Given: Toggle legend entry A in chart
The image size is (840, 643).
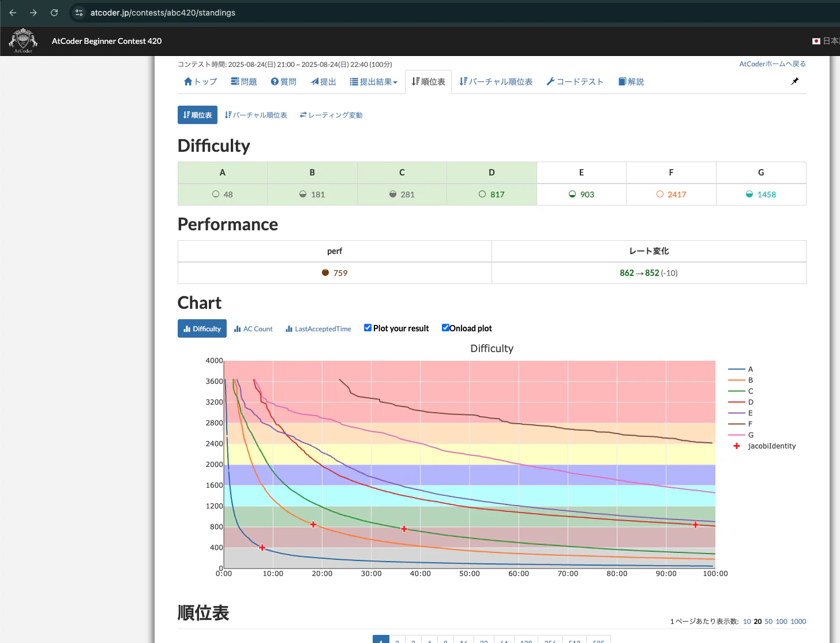Looking at the screenshot, I should tap(741, 369).
